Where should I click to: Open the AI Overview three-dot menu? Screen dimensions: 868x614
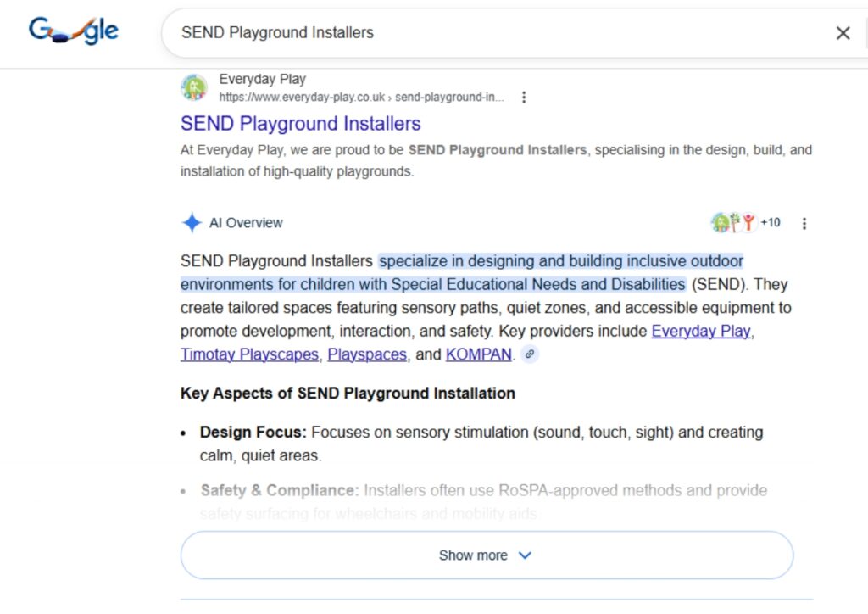[804, 223]
